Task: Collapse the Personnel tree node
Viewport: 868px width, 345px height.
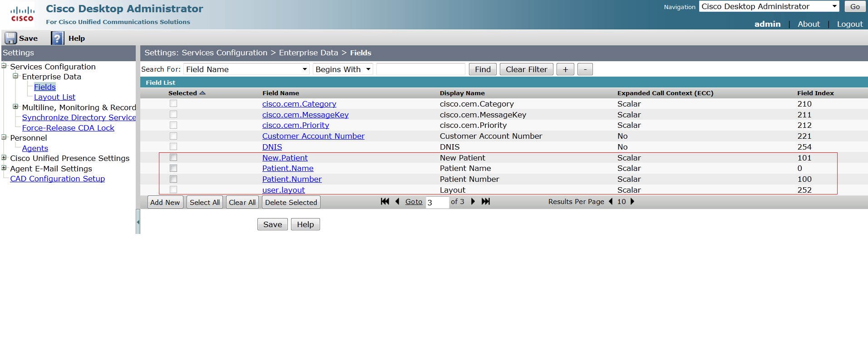Action: coord(4,137)
